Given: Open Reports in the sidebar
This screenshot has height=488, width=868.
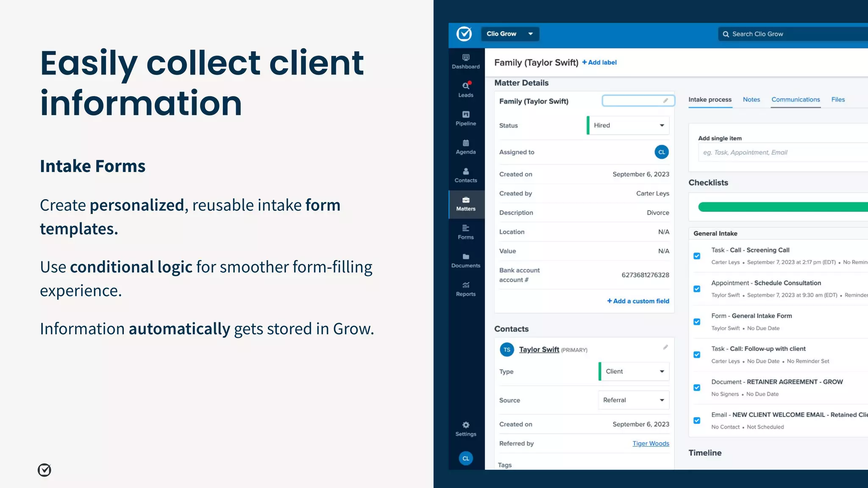Looking at the screenshot, I should tap(466, 289).
